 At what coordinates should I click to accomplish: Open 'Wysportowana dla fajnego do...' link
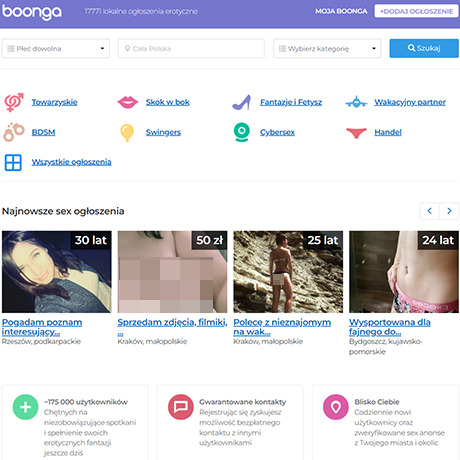click(390, 327)
